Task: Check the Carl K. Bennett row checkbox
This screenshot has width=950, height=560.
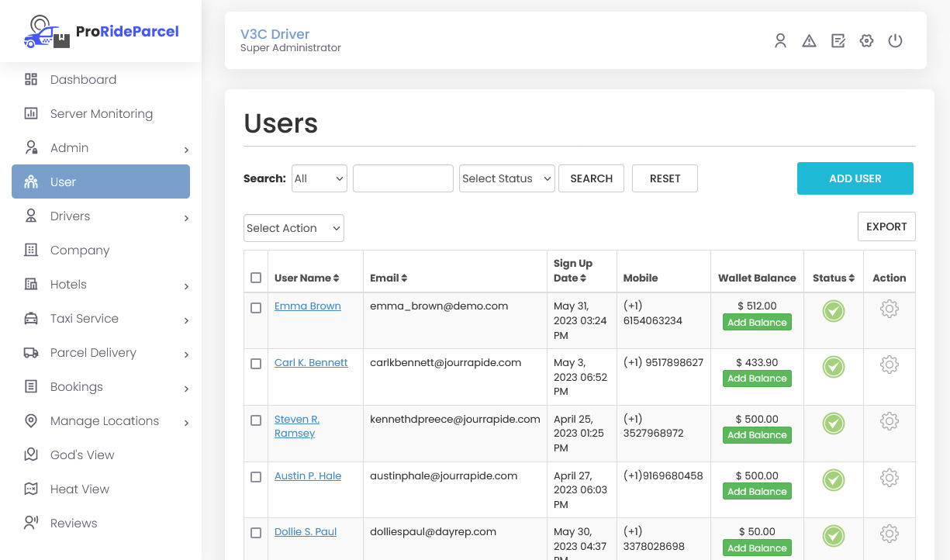Action: pyautogui.click(x=256, y=364)
